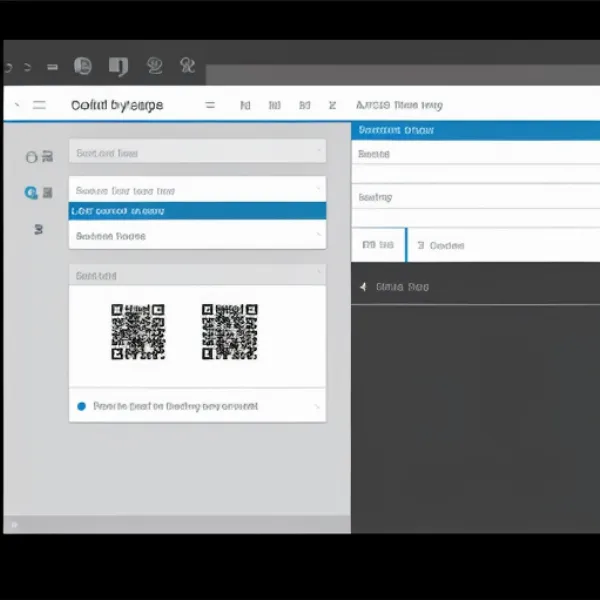Click the R-shaped icon in the dark toolbar

tap(186, 67)
